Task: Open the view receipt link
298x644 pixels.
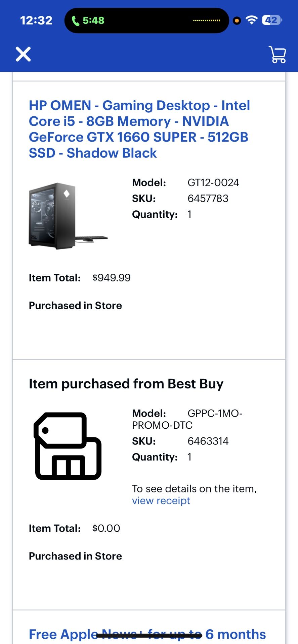Action: click(x=161, y=501)
